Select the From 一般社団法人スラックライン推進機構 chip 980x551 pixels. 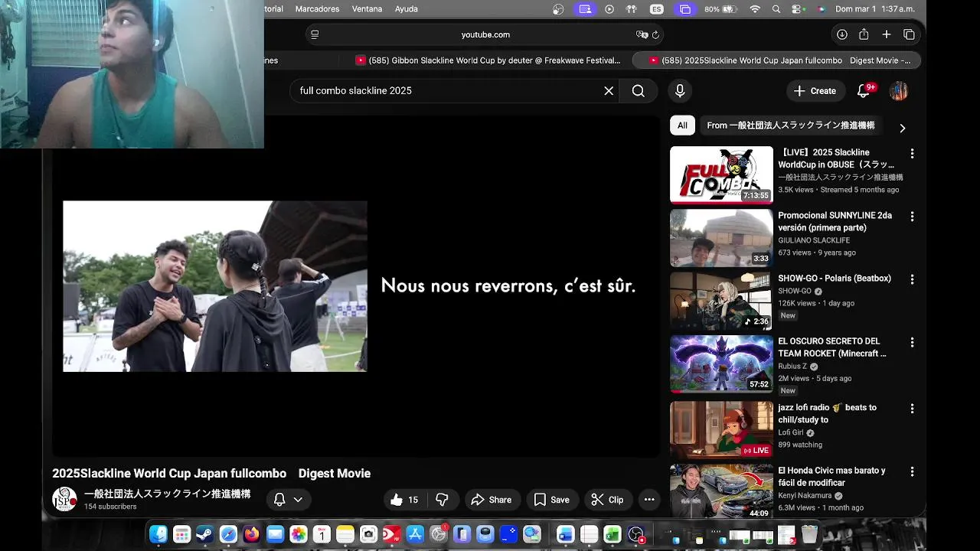791,126
